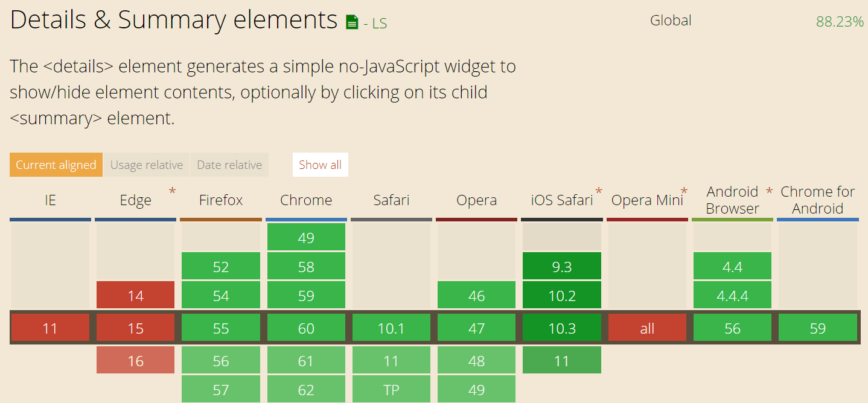Click the Chrome 61 cell
This screenshot has height=403, width=868.
point(306,361)
